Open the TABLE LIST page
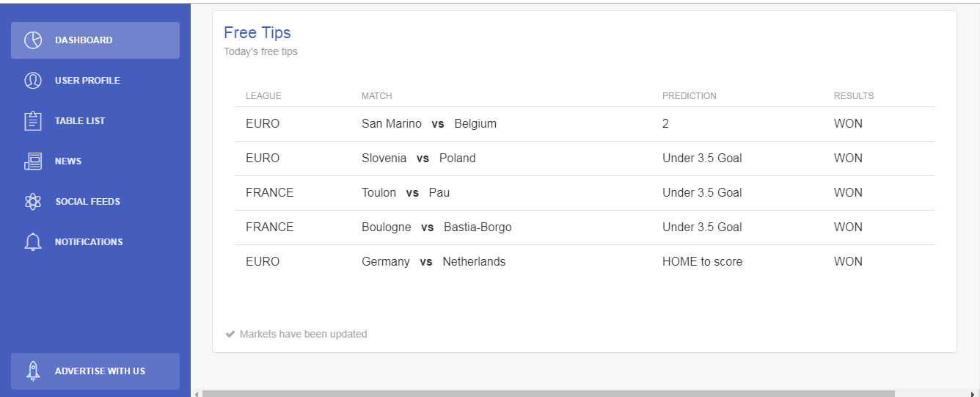Viewport: 980px width, 397px height. point(95,121)
